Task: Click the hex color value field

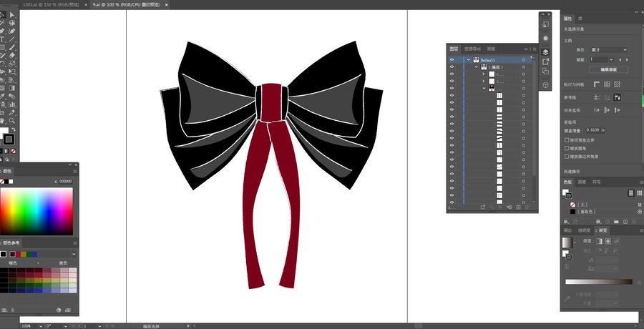Action: tap(65, 181)
